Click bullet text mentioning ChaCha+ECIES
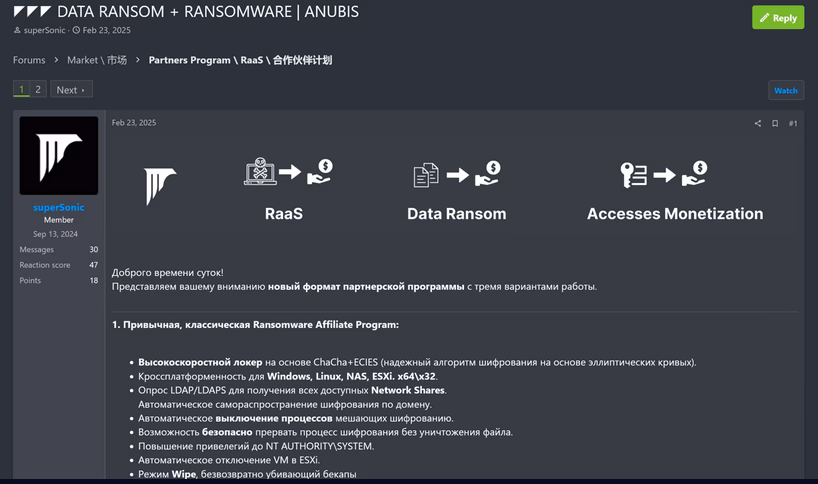818x484 pixels. coord(417,362)
